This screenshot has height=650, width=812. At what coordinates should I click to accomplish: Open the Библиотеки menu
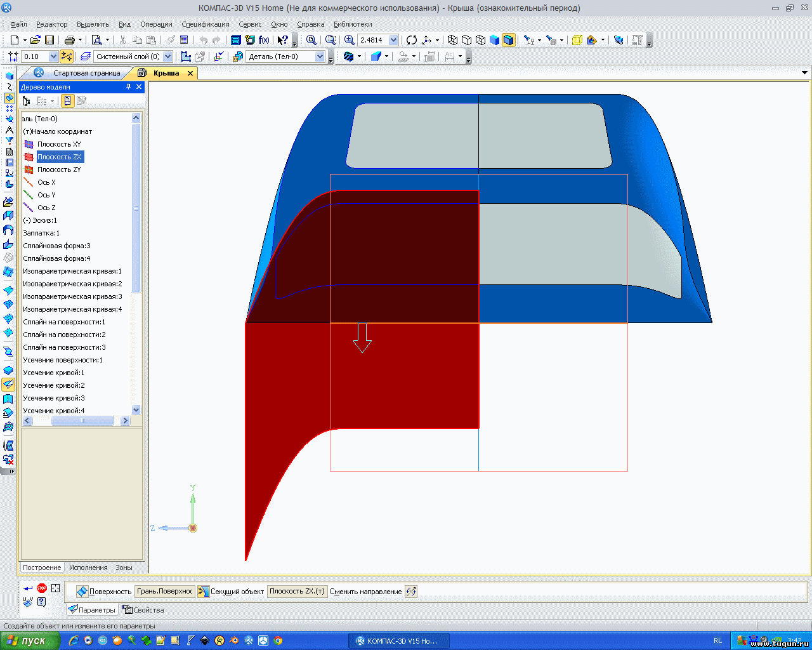click(353, 24)
